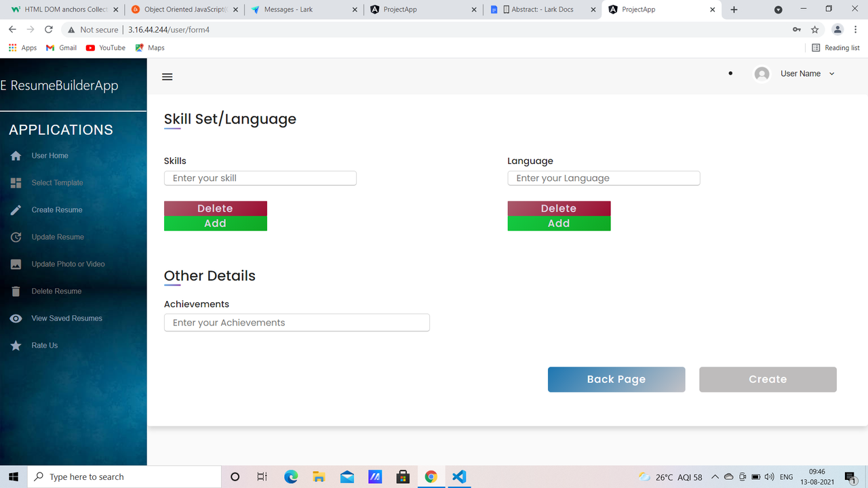Viewport: 868px width, 488px height.
Task: Click the Update Photo or Video image icon
Action: point(16,264)
